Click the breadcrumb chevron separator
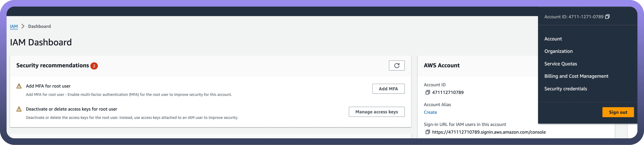 (23, 26)
